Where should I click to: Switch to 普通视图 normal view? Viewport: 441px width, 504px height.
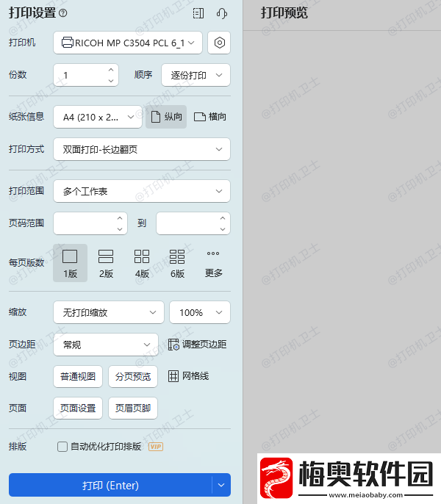coord(78,376)
